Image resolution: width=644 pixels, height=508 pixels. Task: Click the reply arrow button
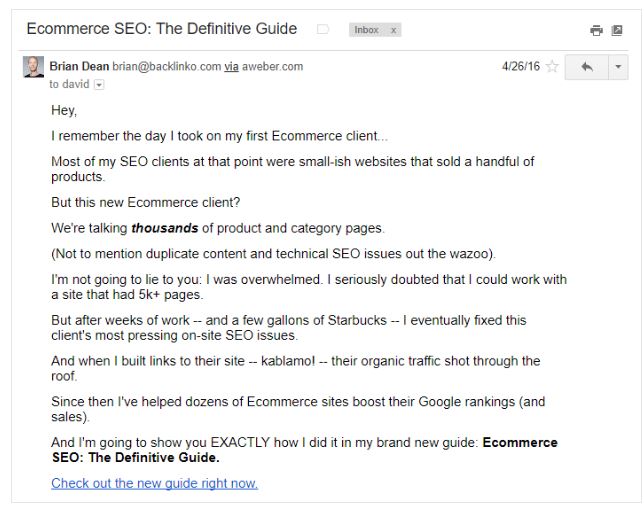586,67
